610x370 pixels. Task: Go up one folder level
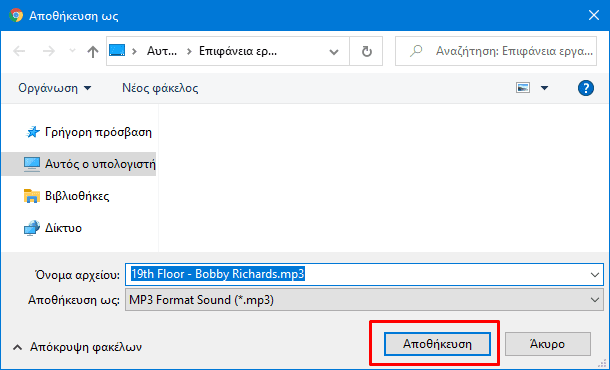click(93, 51)
